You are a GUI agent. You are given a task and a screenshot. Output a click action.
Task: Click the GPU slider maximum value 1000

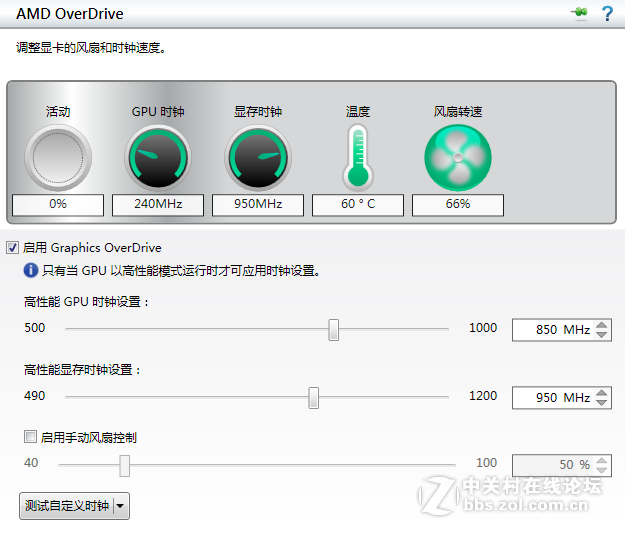pos(483,328)
